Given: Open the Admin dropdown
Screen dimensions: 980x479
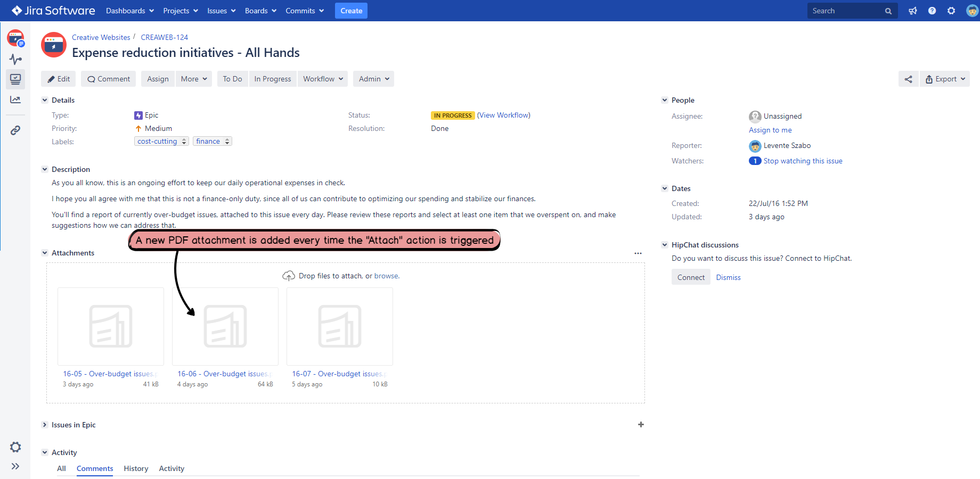Looking at the screenshot, I should tap(374, 79).
